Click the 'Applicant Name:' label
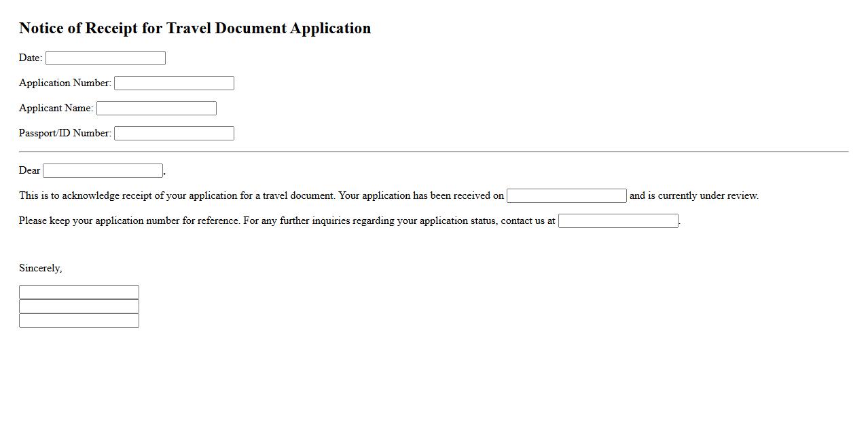868x441 pixels. (x=56, y=109)
